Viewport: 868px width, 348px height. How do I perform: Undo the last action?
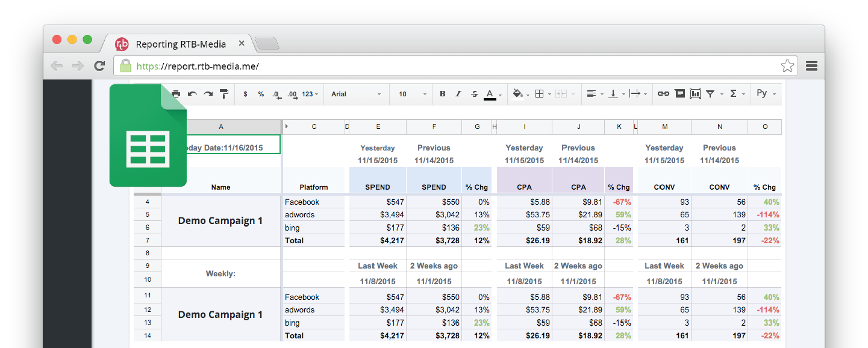point(192,94)
